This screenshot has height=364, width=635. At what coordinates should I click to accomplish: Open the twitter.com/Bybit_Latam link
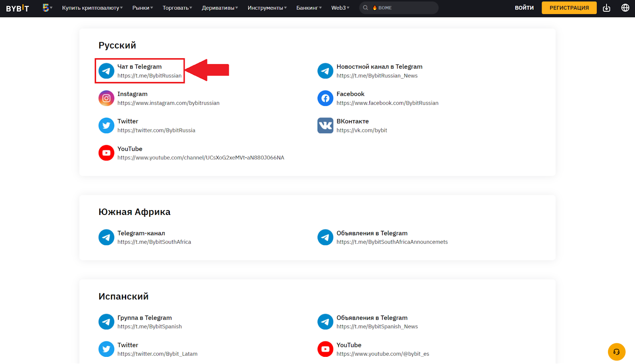(158, 354)
